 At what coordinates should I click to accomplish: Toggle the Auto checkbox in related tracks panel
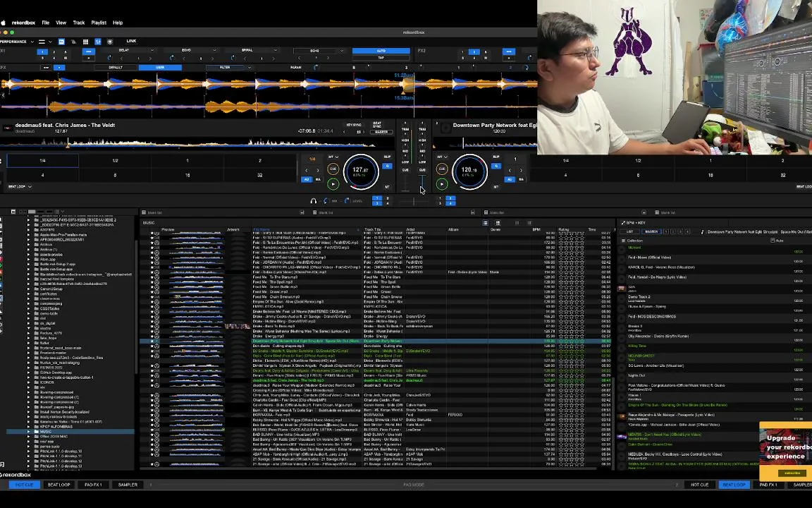pos(772,241)
